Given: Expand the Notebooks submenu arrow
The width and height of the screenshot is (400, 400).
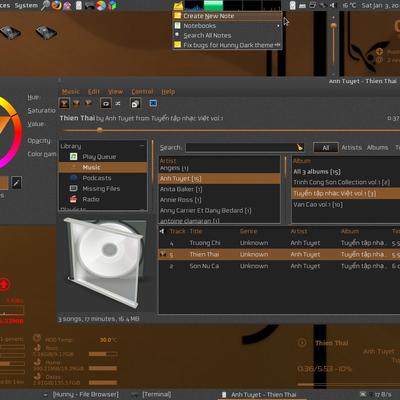Looking at the screenshot, I should point(278,26).
